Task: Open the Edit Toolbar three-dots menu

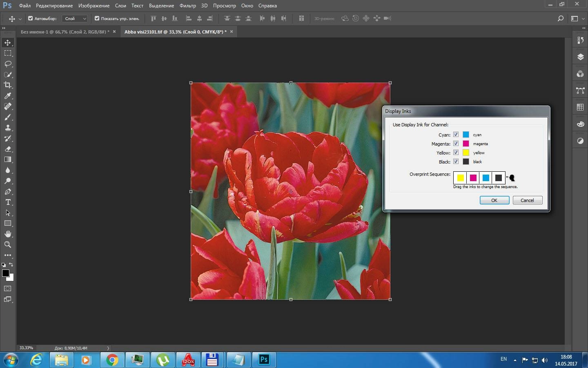Action: [8, 255]
